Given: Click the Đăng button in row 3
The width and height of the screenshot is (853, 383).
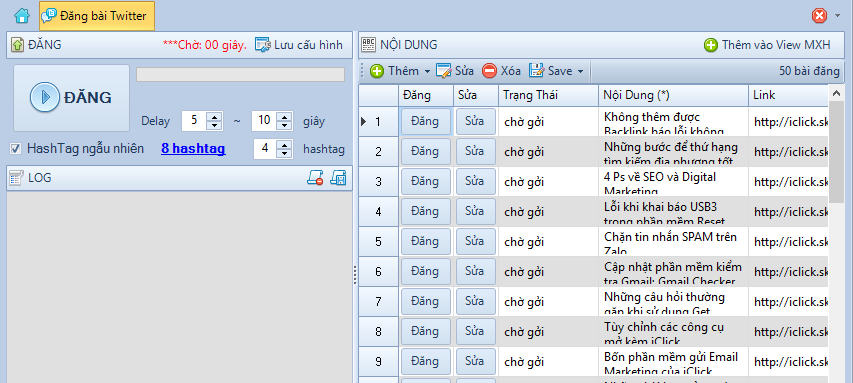Looking at the screenshot, I should (x=425, y=182).
